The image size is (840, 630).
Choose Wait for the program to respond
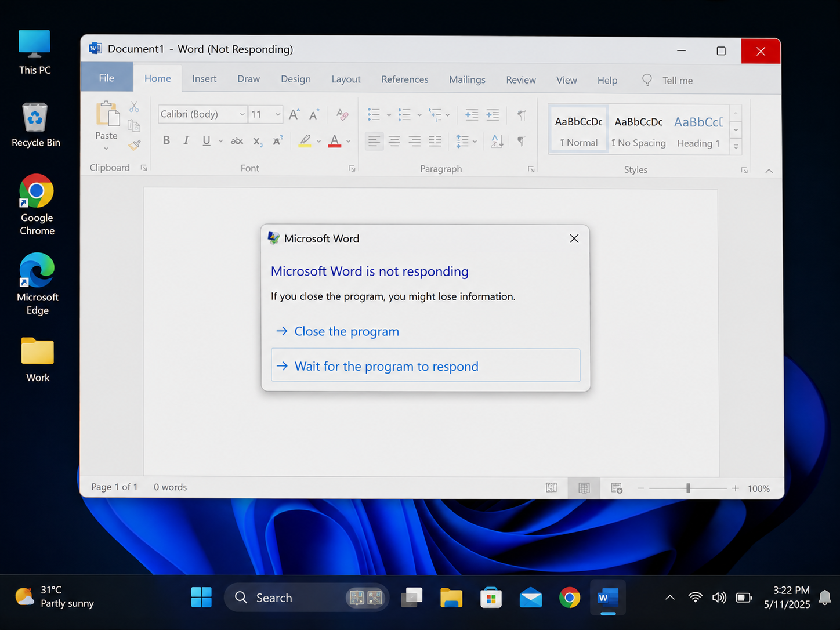(426, 365)
